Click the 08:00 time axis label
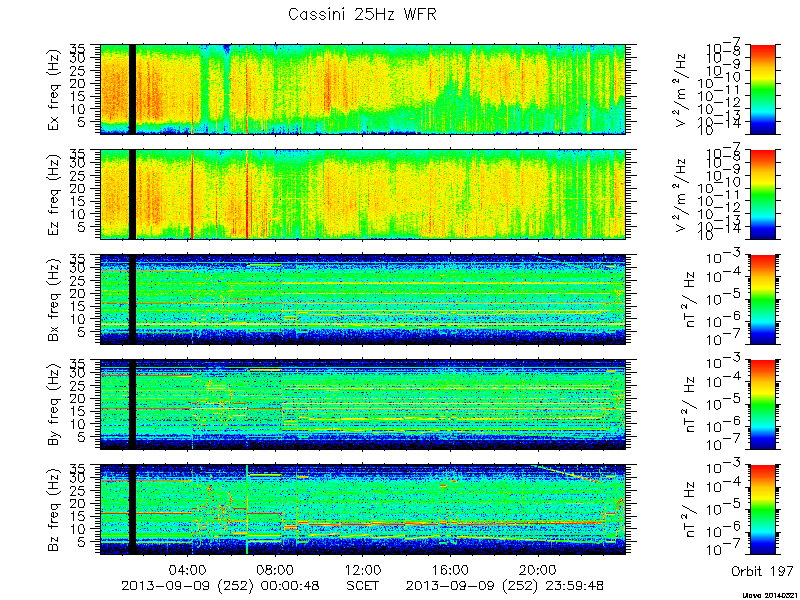Screen dimensions: 800x600 click(276, 569)
